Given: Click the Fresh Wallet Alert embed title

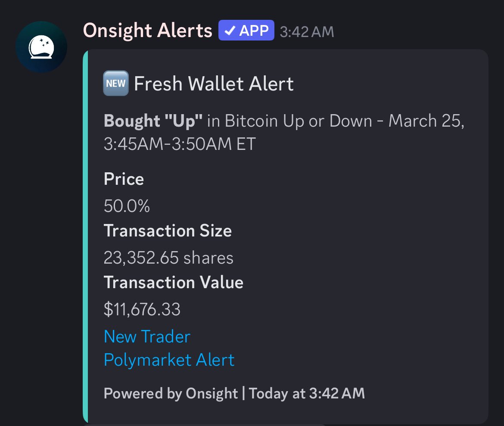Looking at the screenshot, I should click(x=214, y=84).
